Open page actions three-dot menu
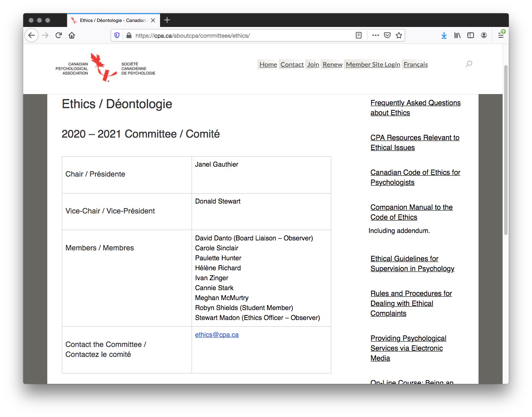532x417 pixels. tap(376, 35)
